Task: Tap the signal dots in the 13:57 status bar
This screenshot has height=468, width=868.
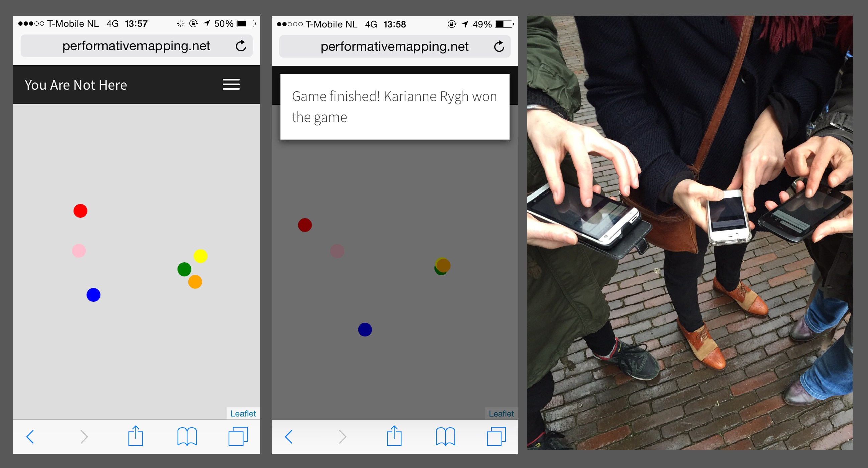Action: pos(31,24)
